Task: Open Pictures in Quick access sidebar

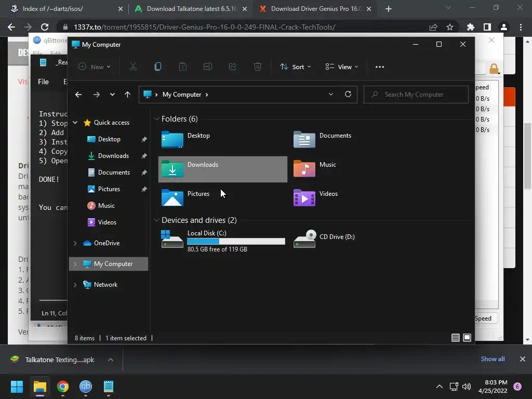Action: coord(109,189)
